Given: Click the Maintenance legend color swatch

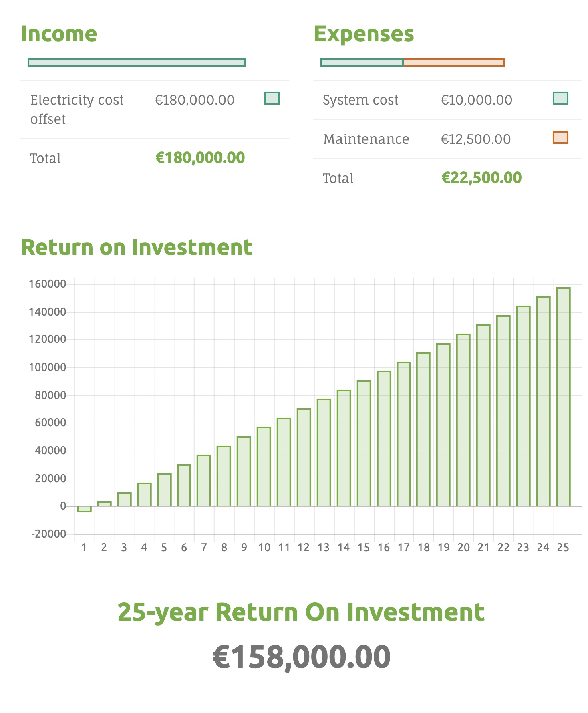Looking at the screenshot, I should click(560, 137).
